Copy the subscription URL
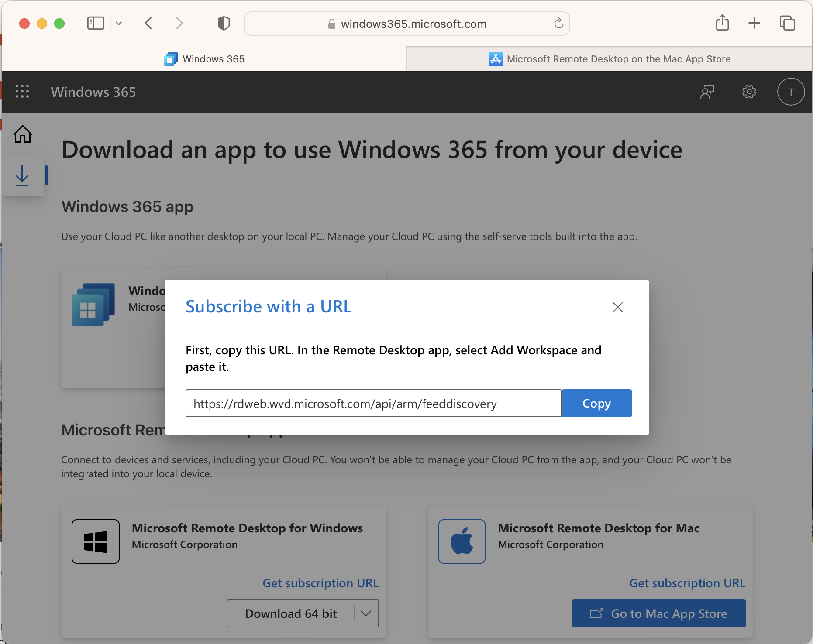Screen dimensions: 813x644 pos(596,403)
